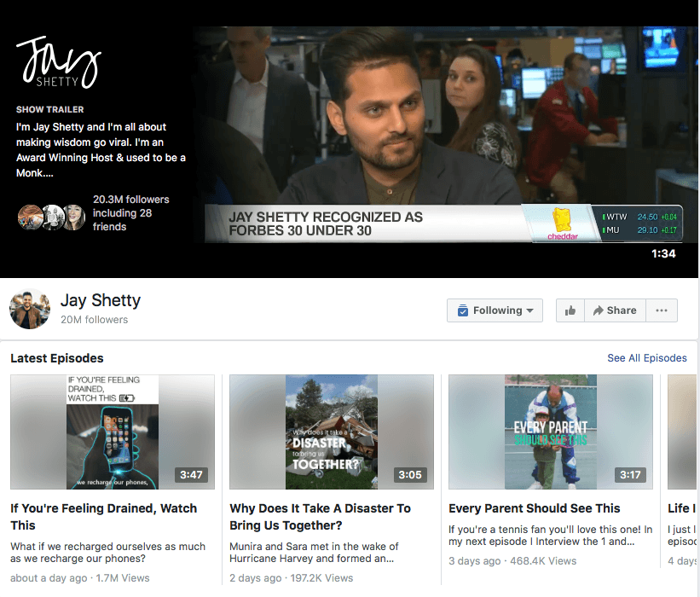The height and width of the screenshot is (597, 700).
Task: Click the 'If you're a tennis fan' description
Action: [x=551, y=536]
